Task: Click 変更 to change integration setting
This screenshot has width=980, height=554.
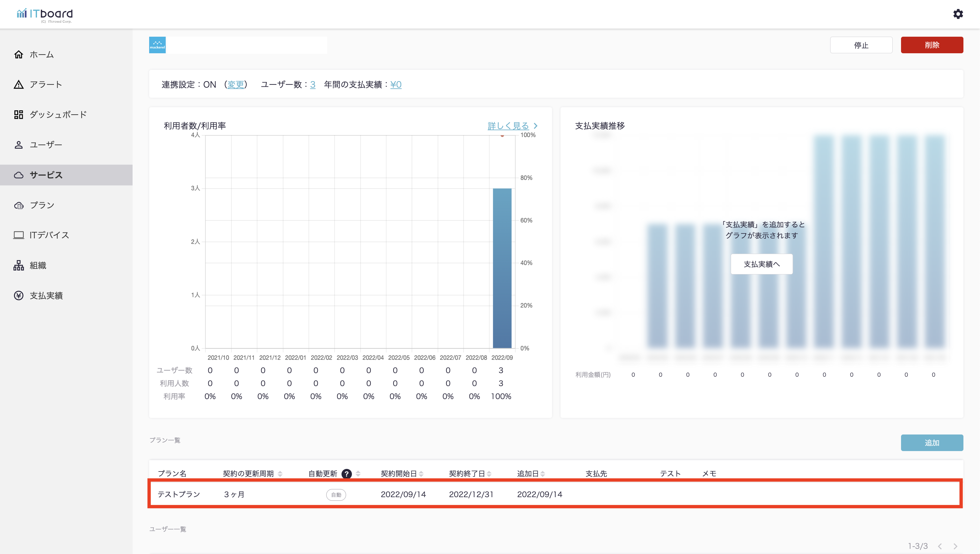Action: (x=235, y=84)
